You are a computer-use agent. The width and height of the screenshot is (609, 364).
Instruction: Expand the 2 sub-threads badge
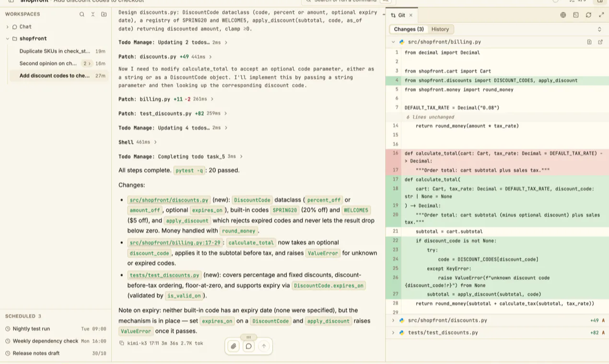(86, 63)
